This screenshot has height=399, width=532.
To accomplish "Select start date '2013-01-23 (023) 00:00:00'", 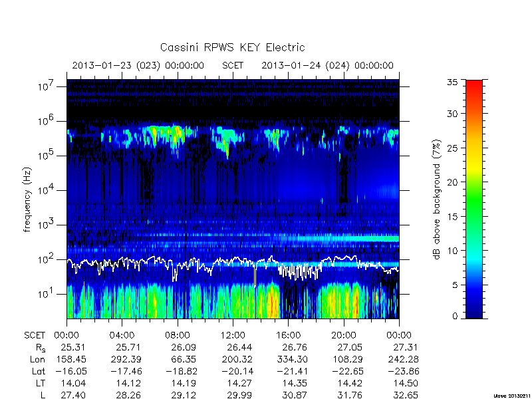I will point(138,65).
